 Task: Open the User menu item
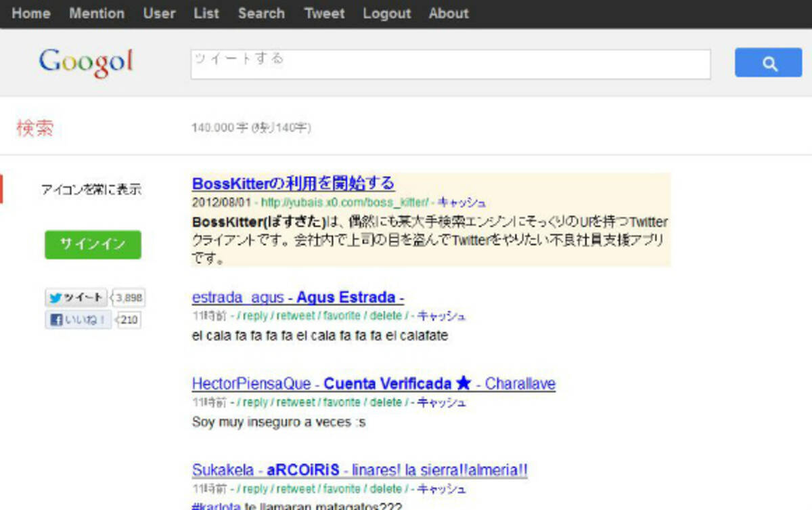(159, 13)
